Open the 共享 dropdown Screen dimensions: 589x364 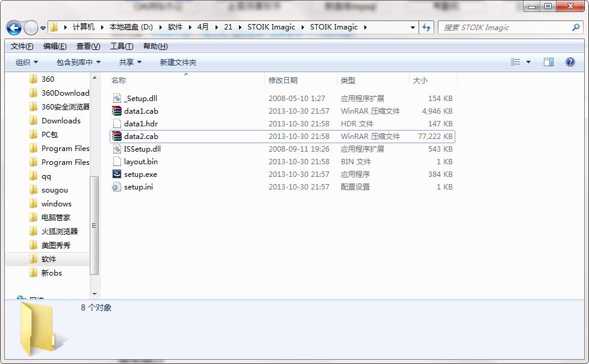(130, 63)
